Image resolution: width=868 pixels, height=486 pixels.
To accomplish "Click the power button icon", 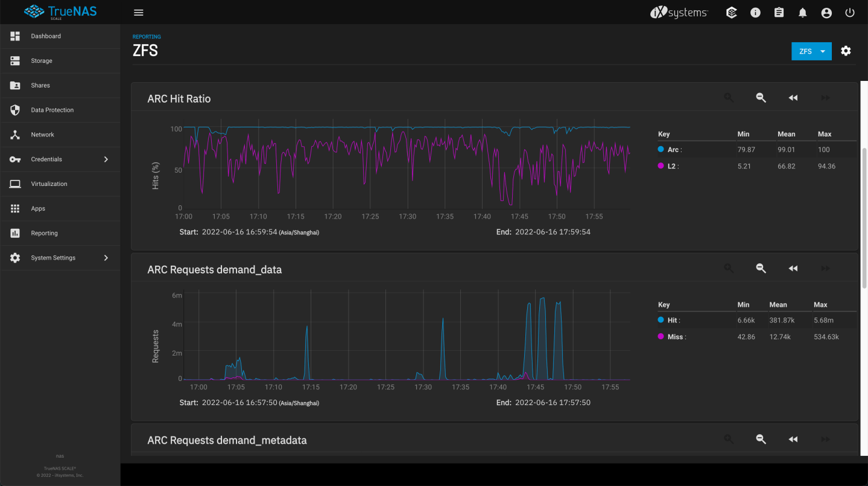I will click(850, 13).
